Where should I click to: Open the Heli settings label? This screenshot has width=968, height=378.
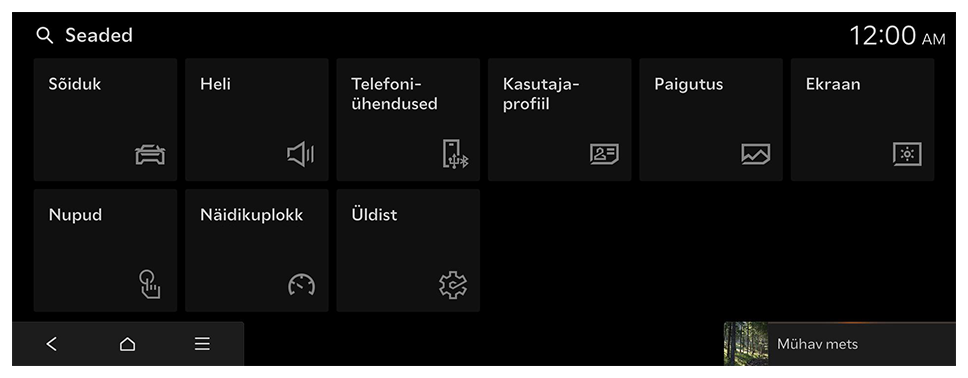point(215,84)
